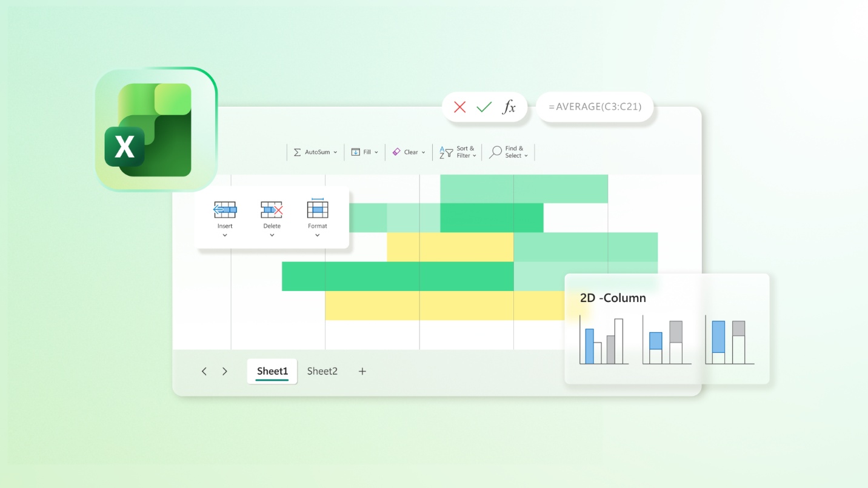Click the Format cells icon
This screenshot has width=868, height=488.
pos(318,209)
